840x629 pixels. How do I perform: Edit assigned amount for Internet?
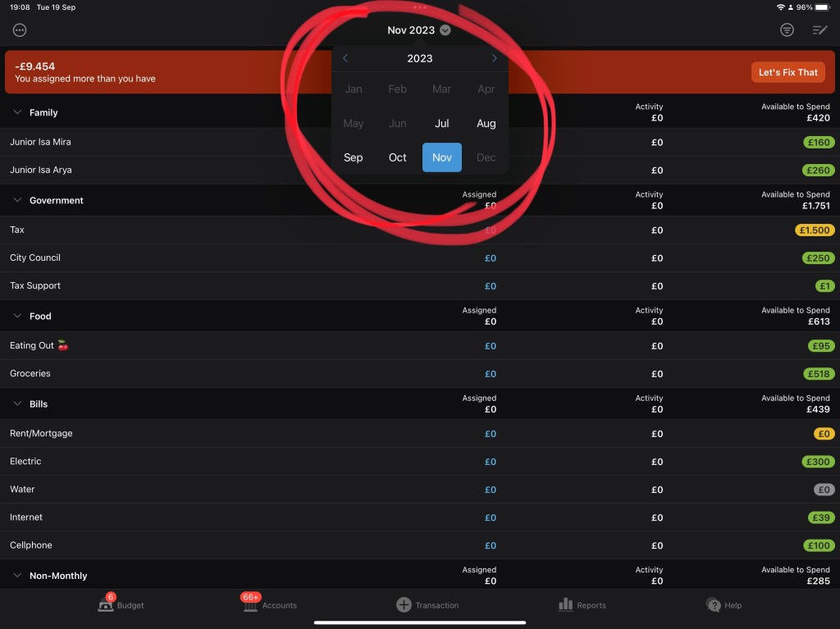click(491, 517)
